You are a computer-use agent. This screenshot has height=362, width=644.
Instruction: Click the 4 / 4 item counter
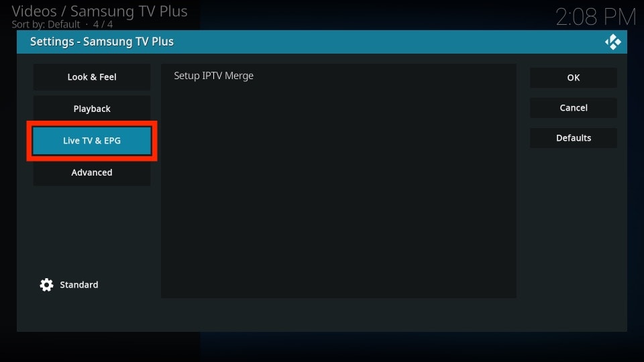pos(103,25)
